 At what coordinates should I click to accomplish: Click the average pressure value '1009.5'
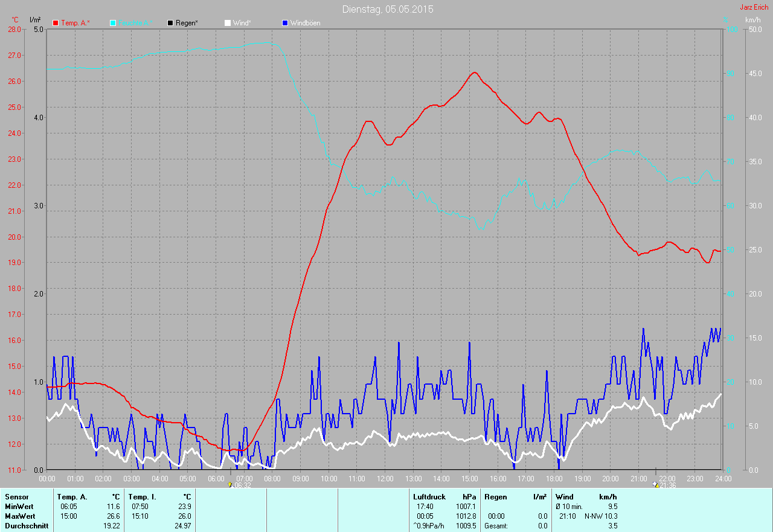pyautogui.click(x=466, y=526)
